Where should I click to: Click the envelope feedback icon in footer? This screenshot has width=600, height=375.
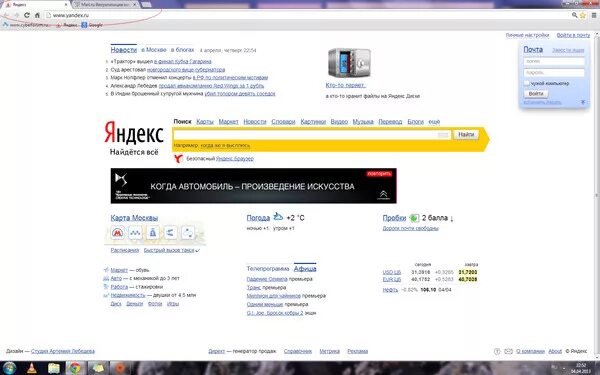tap(508, 351)
